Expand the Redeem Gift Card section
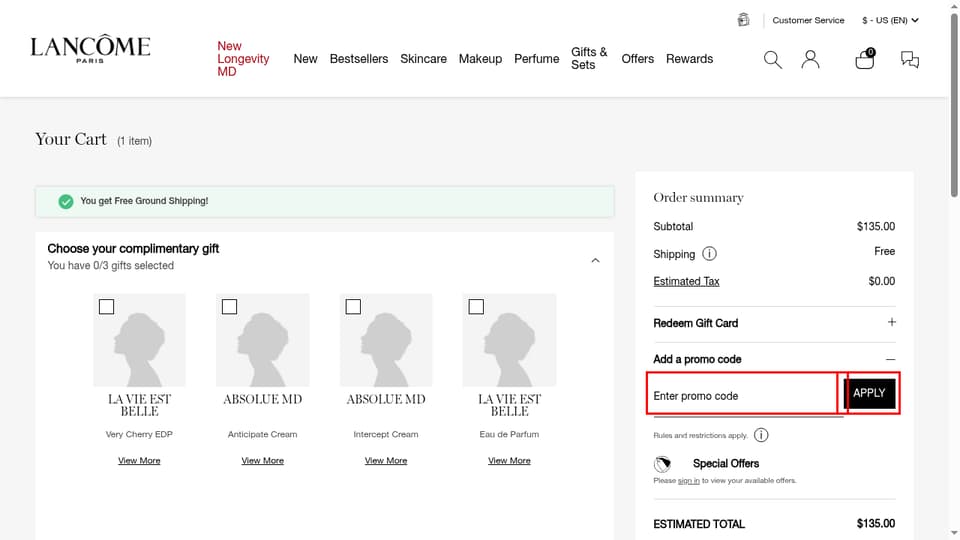This screenshot has height=540, width=960. pyautogui.click(x=891, y=322)
